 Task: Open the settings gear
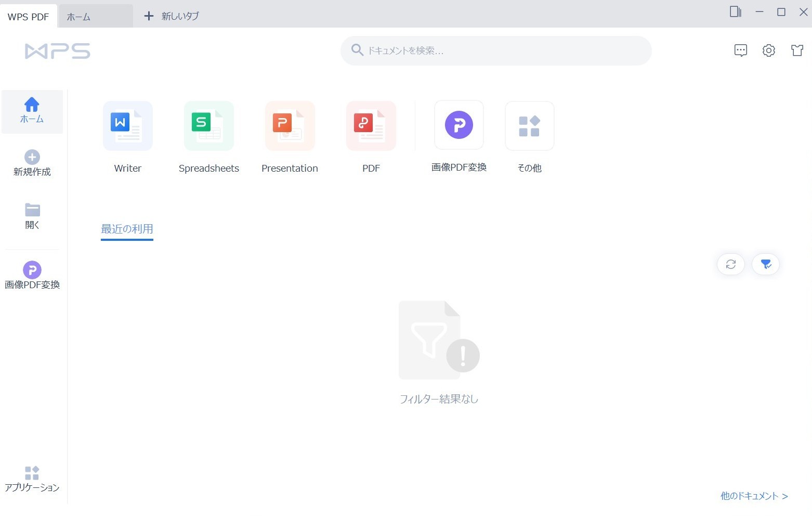(x=768, y=50)
